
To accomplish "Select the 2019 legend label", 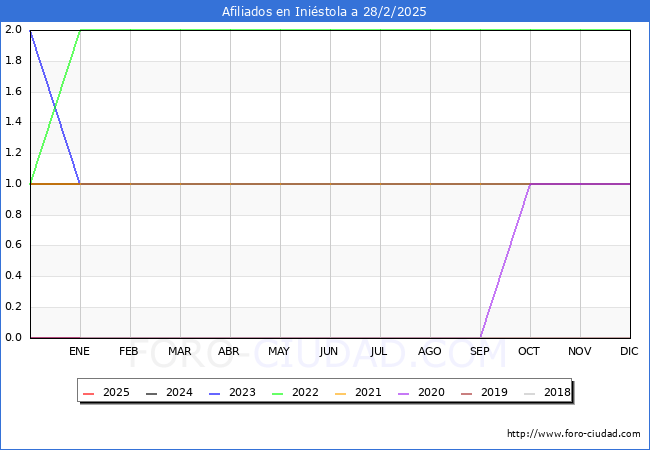I will 494,392.
